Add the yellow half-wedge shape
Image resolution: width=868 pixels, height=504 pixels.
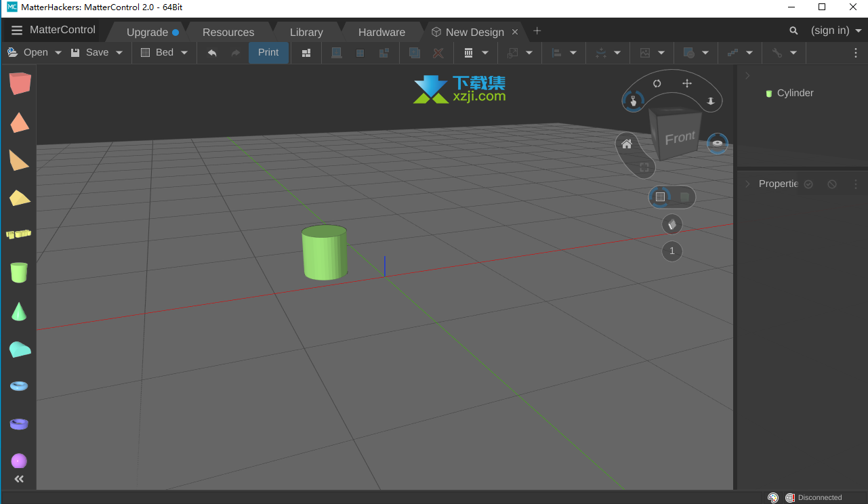coord(20,198)
